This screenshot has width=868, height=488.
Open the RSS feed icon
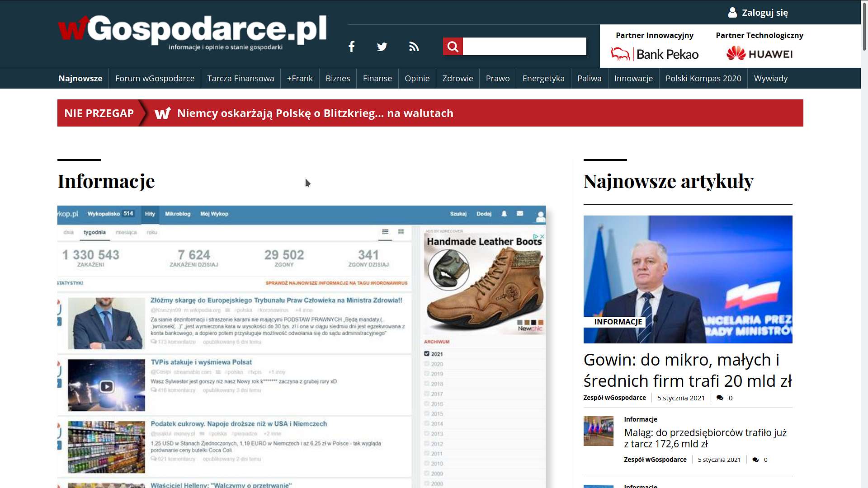click(414, 47)
